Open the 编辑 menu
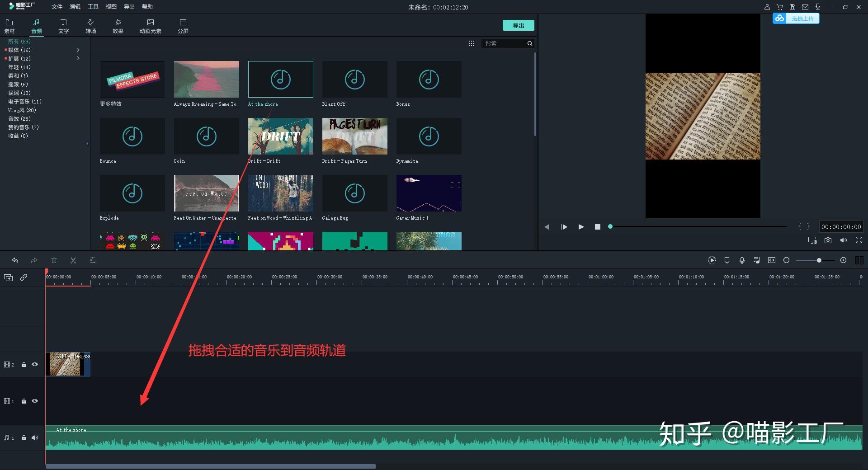The width and height of the screenshot is (868, 470). [75, 7]
